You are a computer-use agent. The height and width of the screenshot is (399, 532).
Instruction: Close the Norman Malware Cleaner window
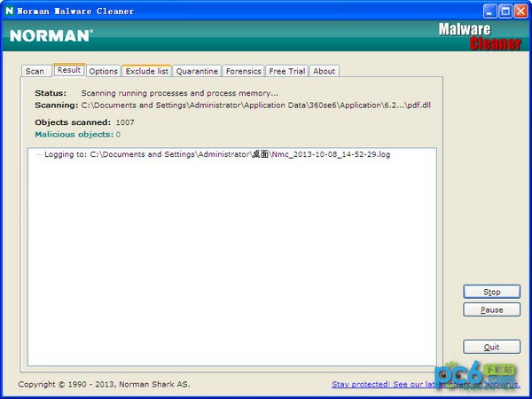520,12
